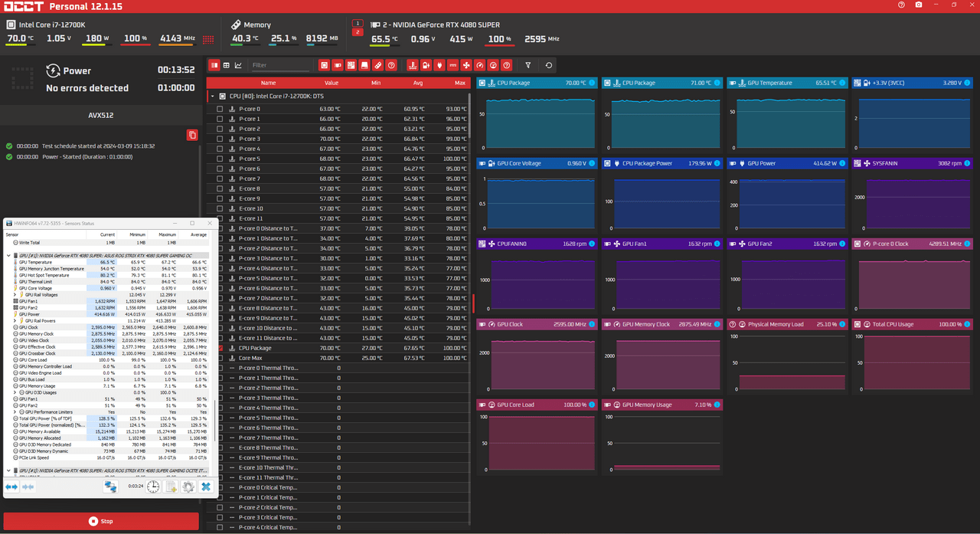The width and height of the screenshot is (980, 534).
Task: Toggle the clock speedometer filter icon
Action: [480, 65]
